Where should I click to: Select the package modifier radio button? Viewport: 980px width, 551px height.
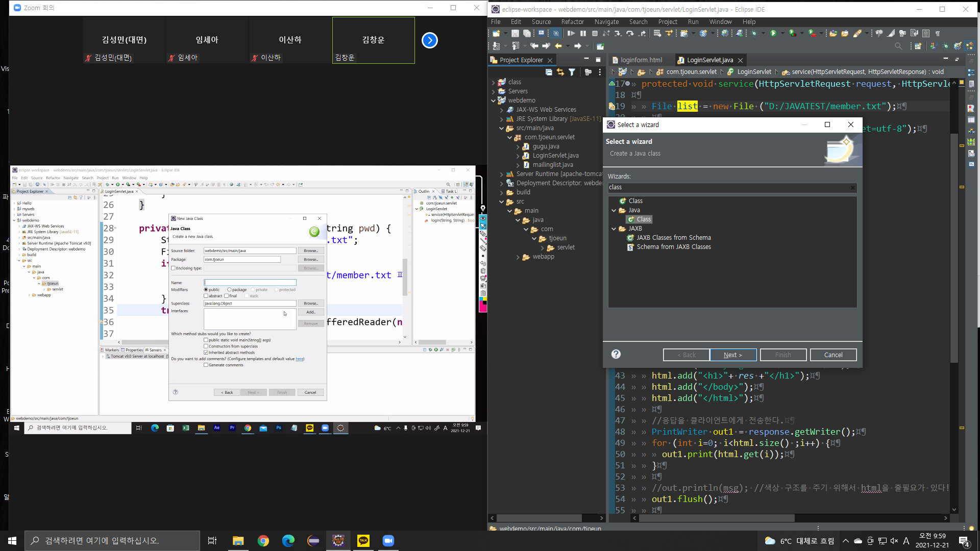[x=229, y=290]
